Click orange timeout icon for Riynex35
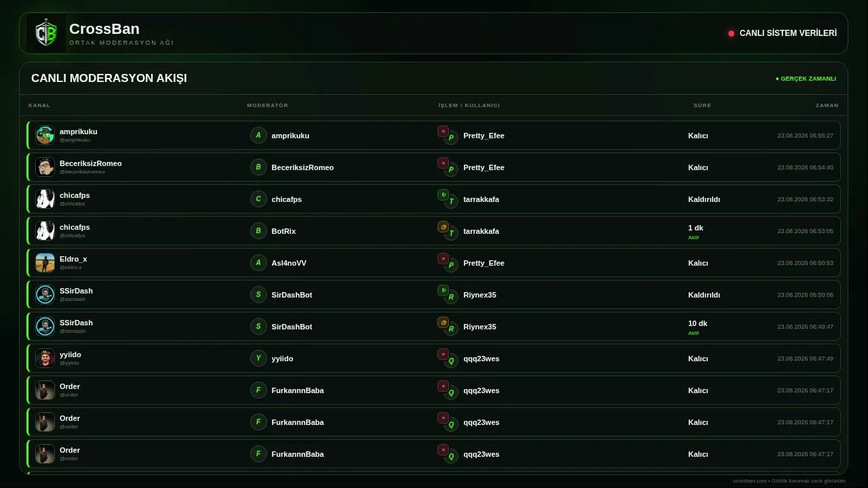868x488 pixels. coord(443,323)
